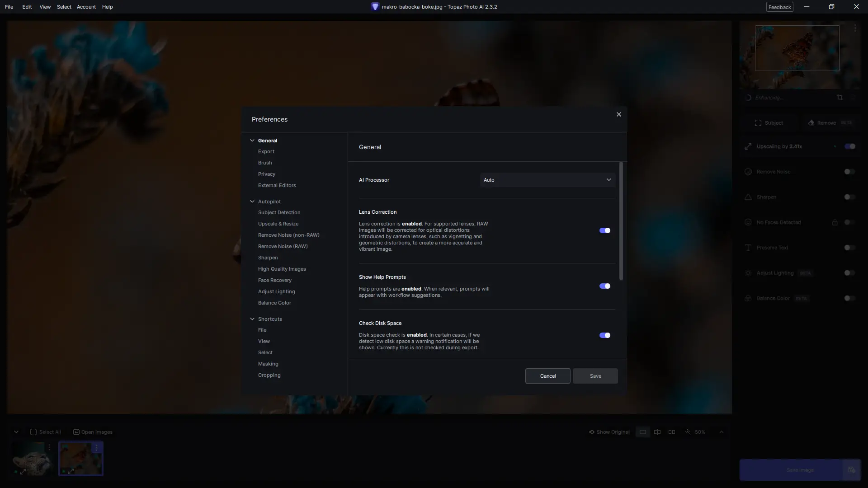Disable the Lens Correction toggle
Viewport: 868px width, 488px height.
tap(604, 230)
